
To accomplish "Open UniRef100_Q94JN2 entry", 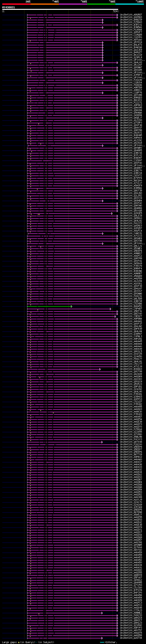I will click(x=131, y=326).
